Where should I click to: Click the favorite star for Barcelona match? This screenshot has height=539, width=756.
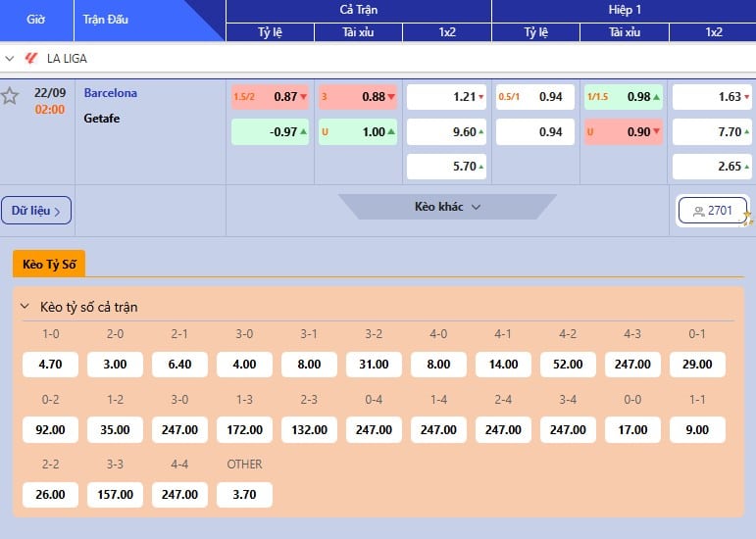click(x=10, y=96)
